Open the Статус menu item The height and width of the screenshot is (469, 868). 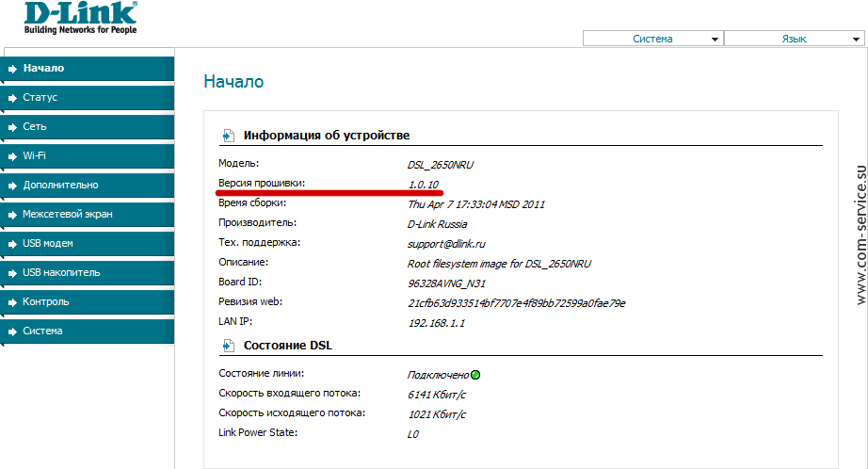(x=88, y=97)
